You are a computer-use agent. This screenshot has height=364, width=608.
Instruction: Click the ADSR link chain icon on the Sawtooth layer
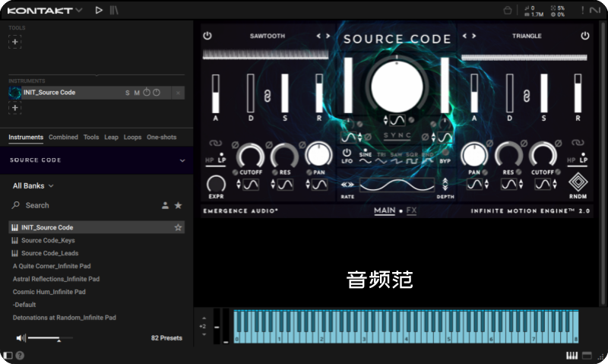point(267,94)
